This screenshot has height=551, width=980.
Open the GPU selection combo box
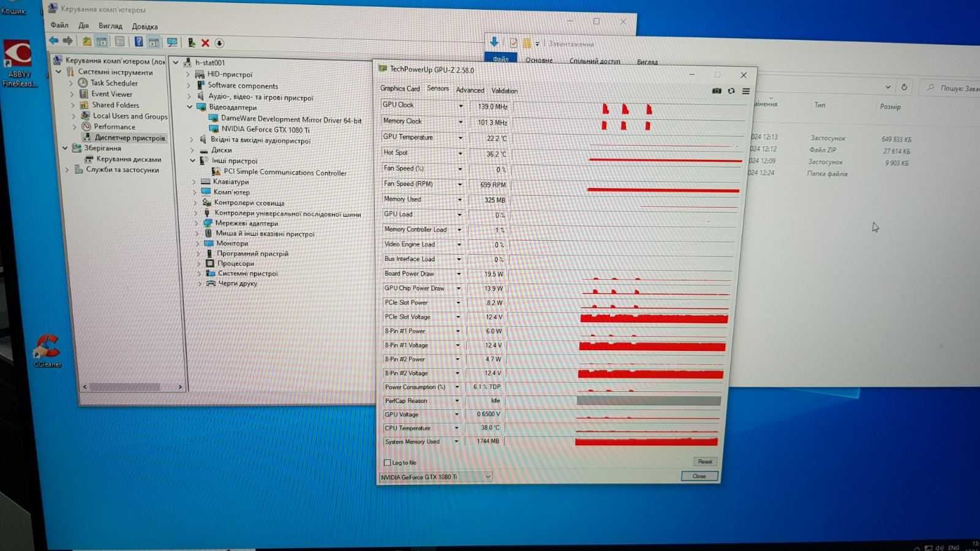pyautogui.click(x=435, y=477)
